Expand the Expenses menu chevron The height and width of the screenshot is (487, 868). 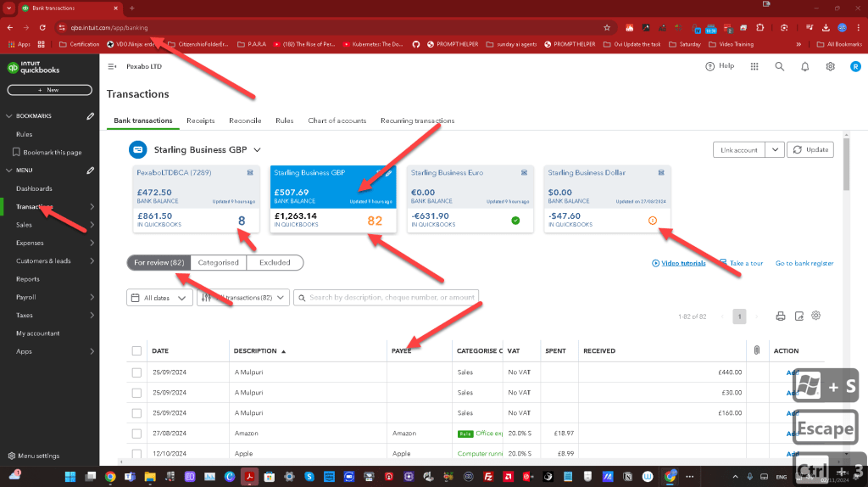click(92, 243)
